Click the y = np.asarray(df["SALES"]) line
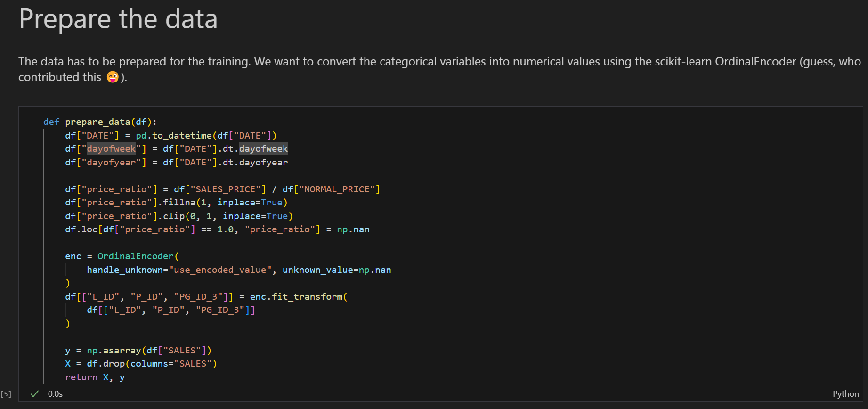Screen dimensions: 868x409 (x=138, y=351)
